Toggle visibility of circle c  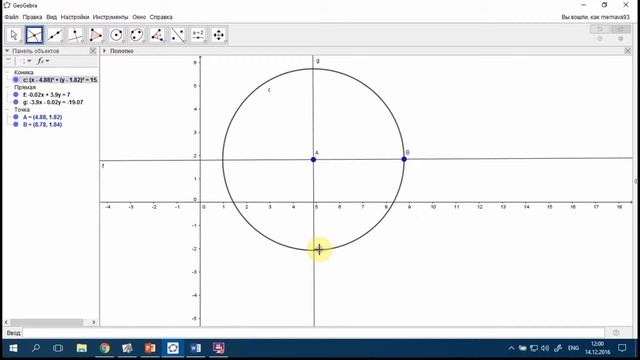(x=16, y=80)
